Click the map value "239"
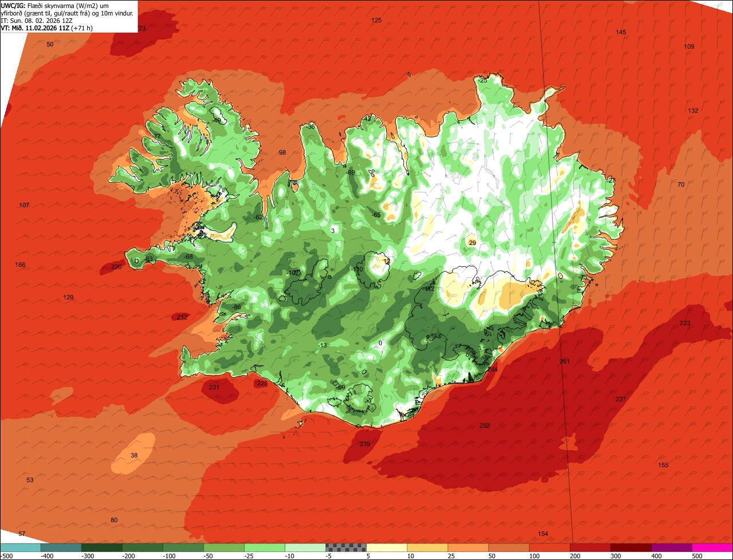 point(364,444)
